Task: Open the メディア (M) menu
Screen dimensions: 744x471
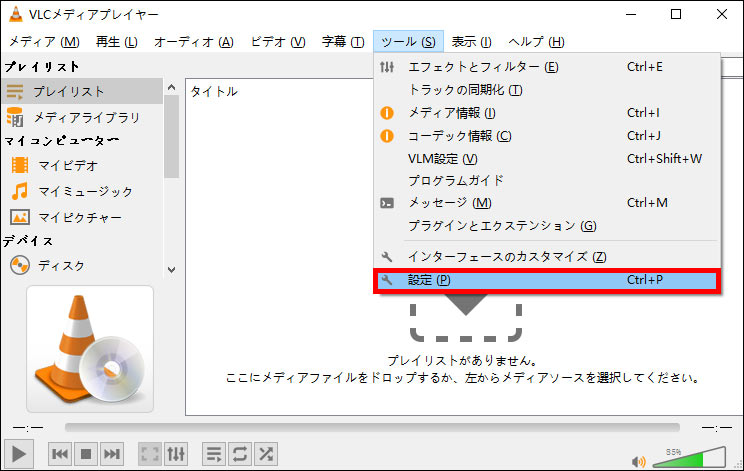Action: [44, 42]
